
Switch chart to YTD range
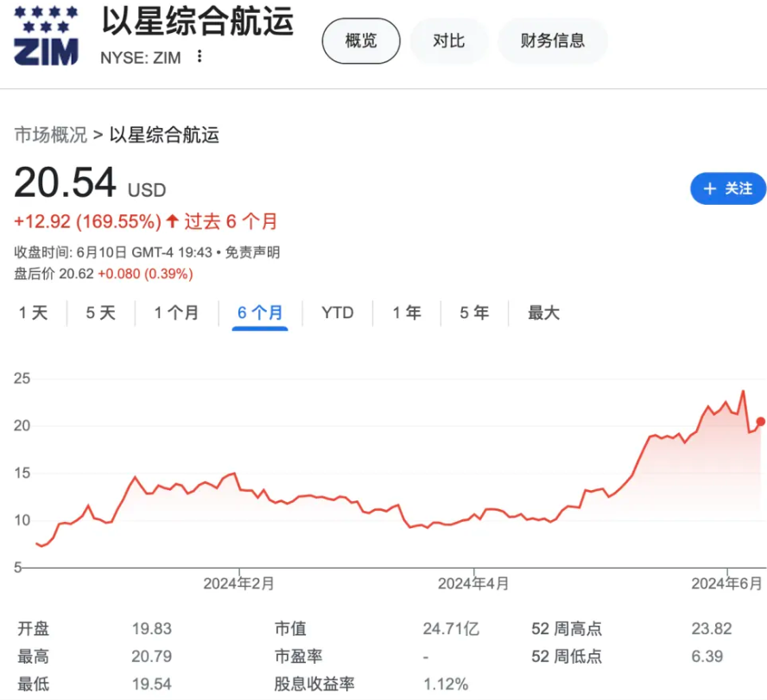point(338,312)
